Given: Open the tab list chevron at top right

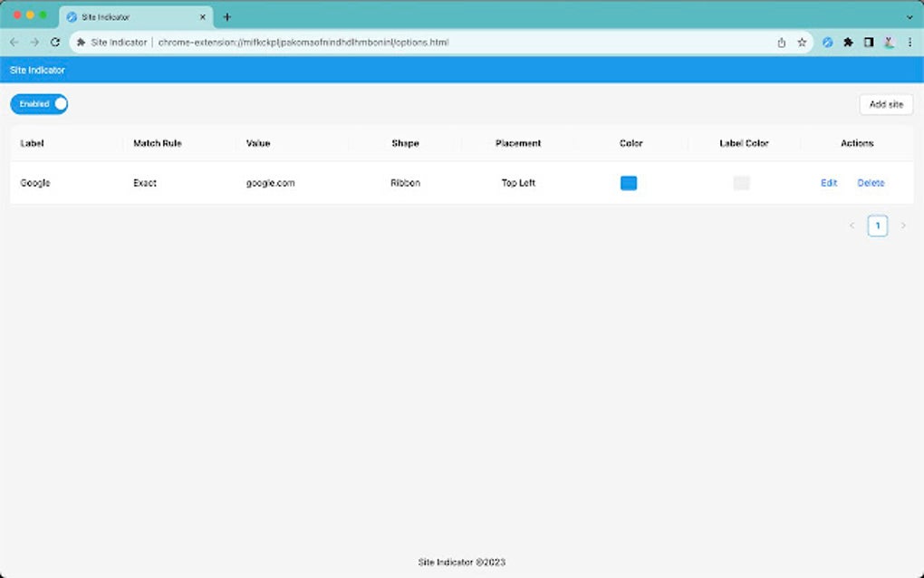Looking at the screenshot, I should pyautogui.click(x=910, y=15).
